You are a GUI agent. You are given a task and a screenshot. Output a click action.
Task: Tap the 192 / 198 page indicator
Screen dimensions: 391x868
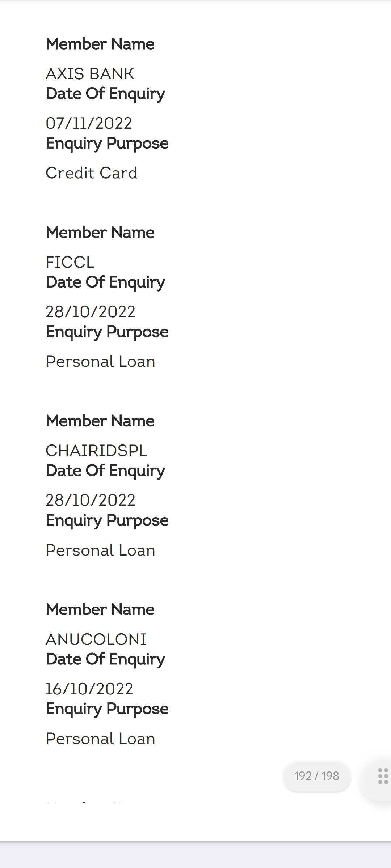[316, 776]
